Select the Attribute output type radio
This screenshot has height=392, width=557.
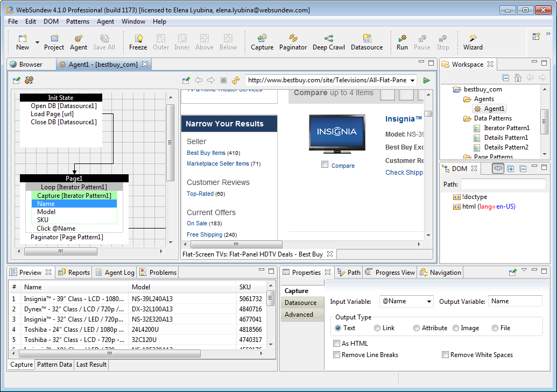417,328
